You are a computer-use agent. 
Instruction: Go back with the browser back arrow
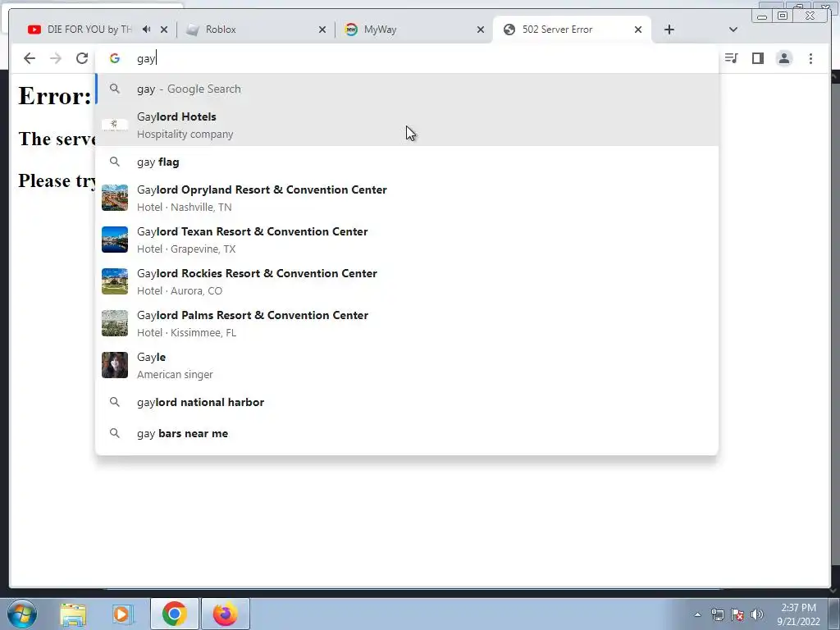[x=29, y=58]
